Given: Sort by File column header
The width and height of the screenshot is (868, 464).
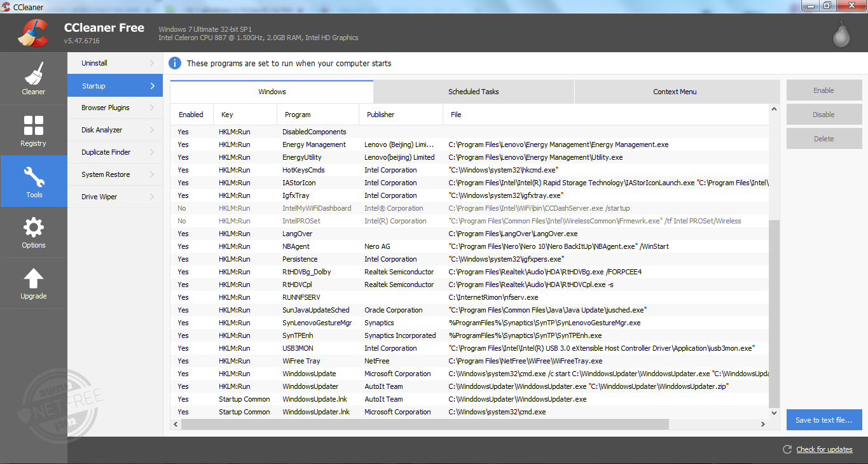Looking at the screenshot, I should coord(606,115).
